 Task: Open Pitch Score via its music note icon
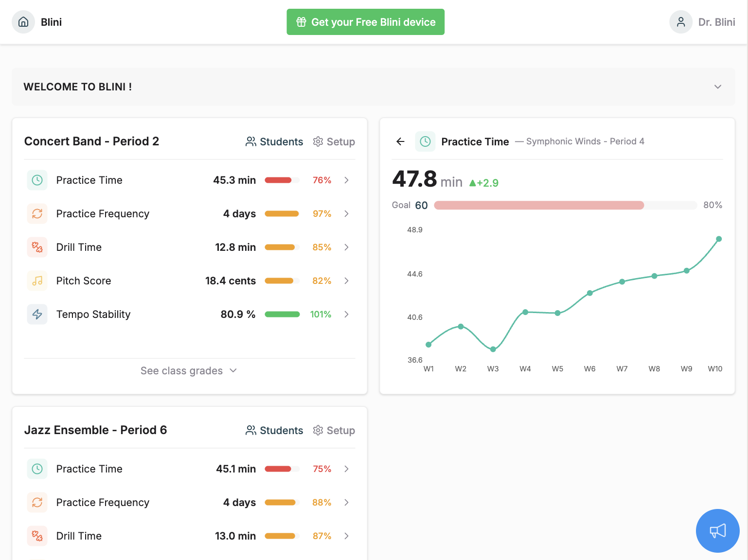(x=37, y=280)
